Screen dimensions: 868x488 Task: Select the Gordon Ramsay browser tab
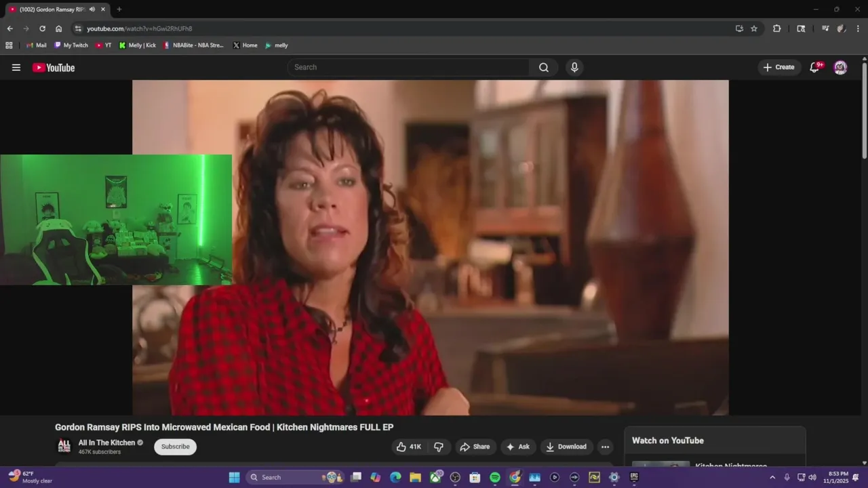pos(51,9)
